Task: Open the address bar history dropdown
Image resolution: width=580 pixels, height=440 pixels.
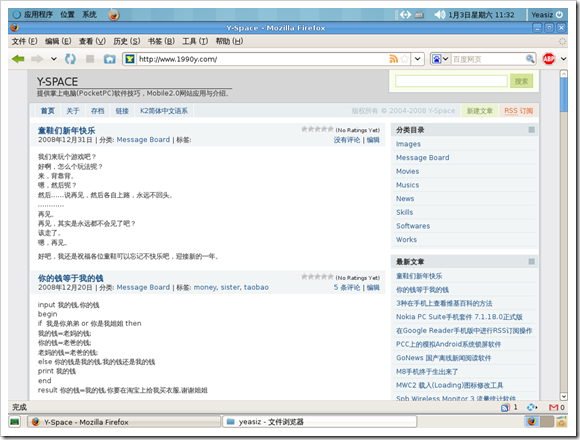Action: (x=418, y=59)
